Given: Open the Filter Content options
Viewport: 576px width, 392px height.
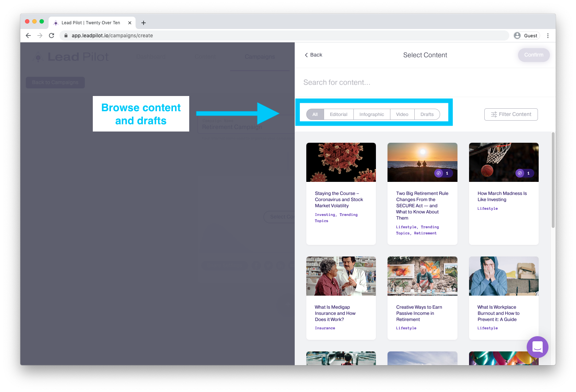Looking at the screenshot, I should pyautogui.click(x=511, y=114).
